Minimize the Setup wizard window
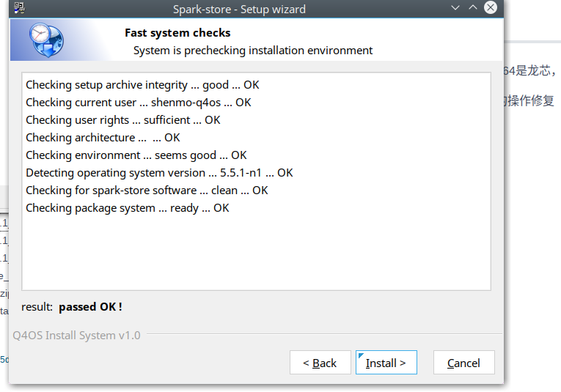 coord(455,9)
